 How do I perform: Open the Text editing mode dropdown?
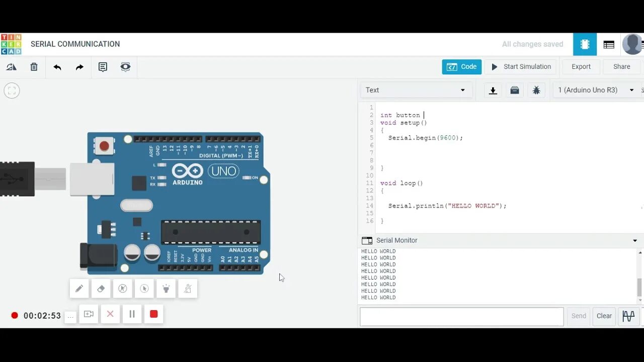click(x=416, y=90)
